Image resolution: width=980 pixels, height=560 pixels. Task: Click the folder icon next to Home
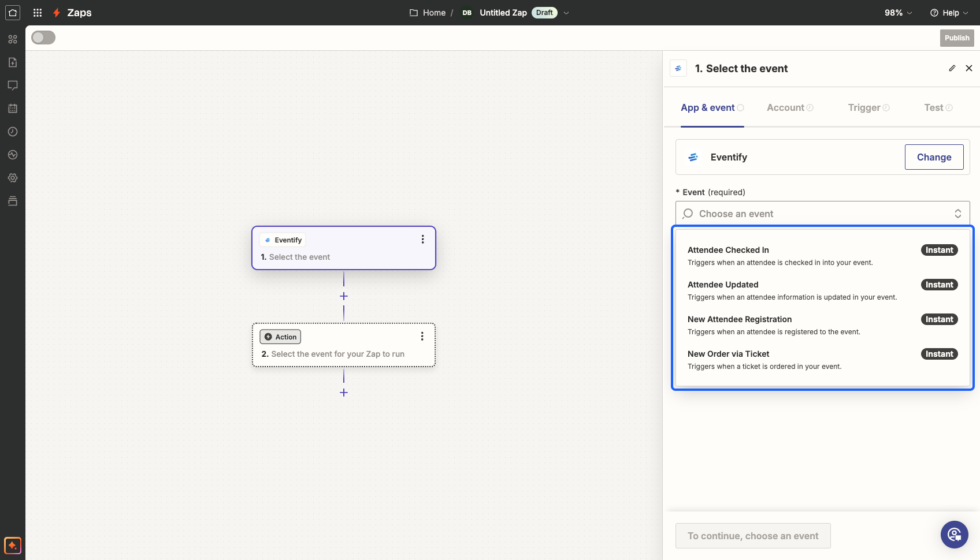[x=414, y=13]
